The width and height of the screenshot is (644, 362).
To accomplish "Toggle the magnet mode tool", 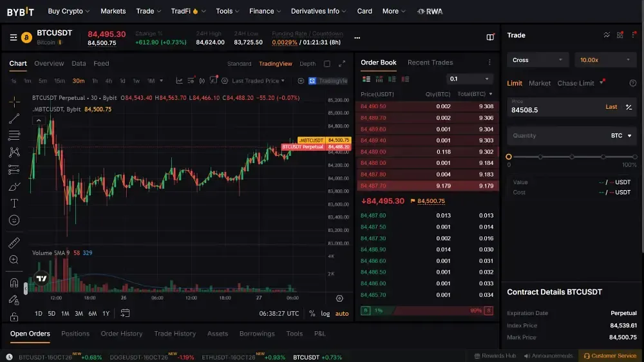I will coord(14,283).
